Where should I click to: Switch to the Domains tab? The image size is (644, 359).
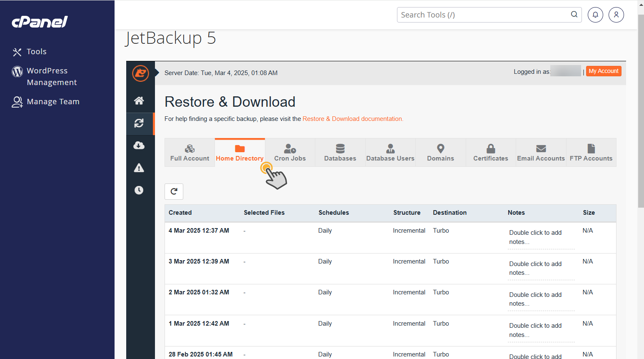point(441,153)
